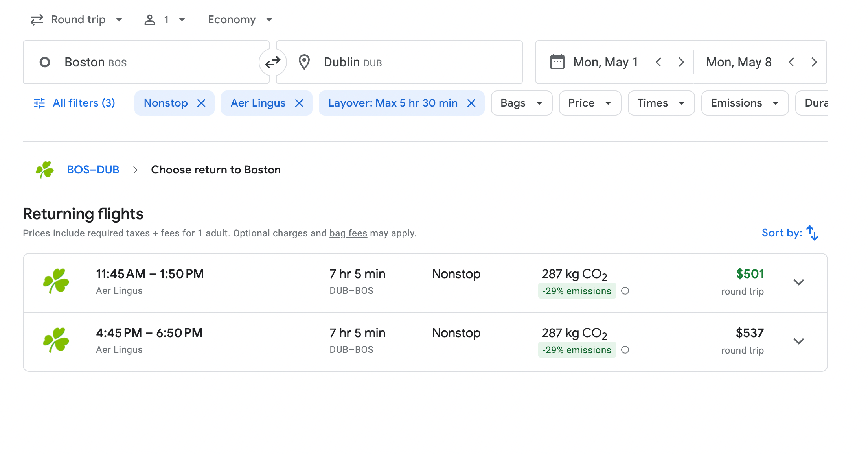The width and height of the screenshot is (868, 454).
Task: Go to next day for the May 1 departure
Action: [x=681, y=62]
